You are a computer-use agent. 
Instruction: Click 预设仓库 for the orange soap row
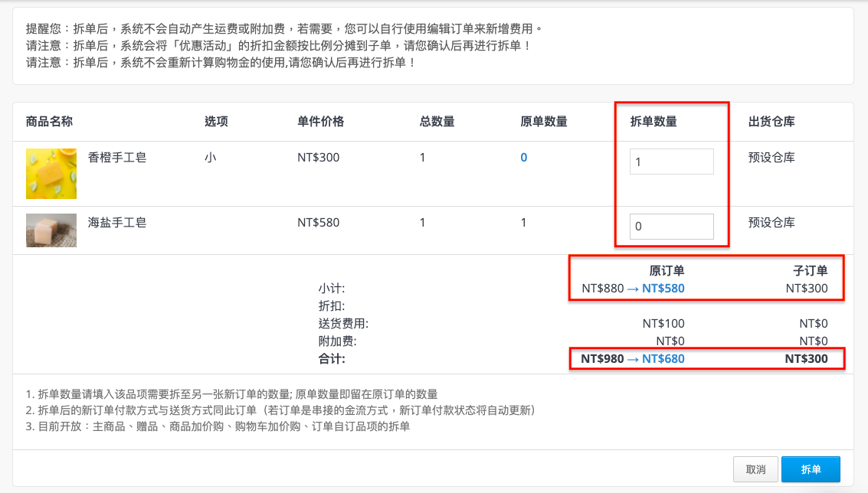tap(771, 158)
